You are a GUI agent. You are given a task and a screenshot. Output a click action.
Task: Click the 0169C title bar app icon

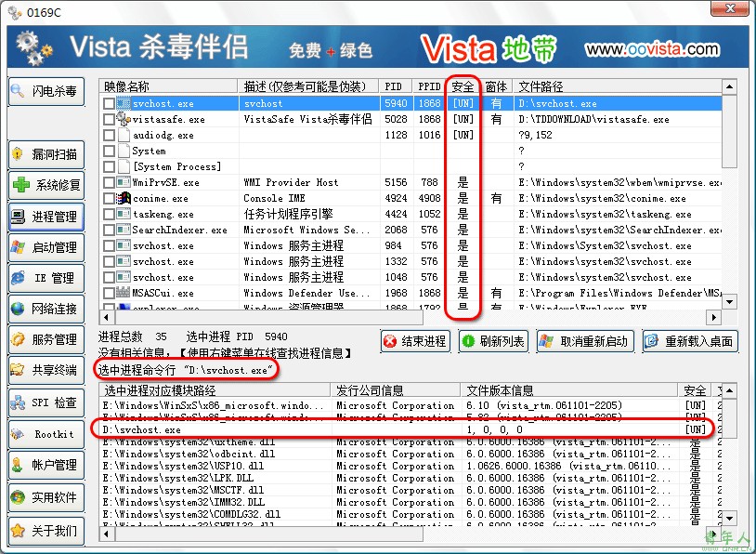pyautogui.click(x=15, y=12)
